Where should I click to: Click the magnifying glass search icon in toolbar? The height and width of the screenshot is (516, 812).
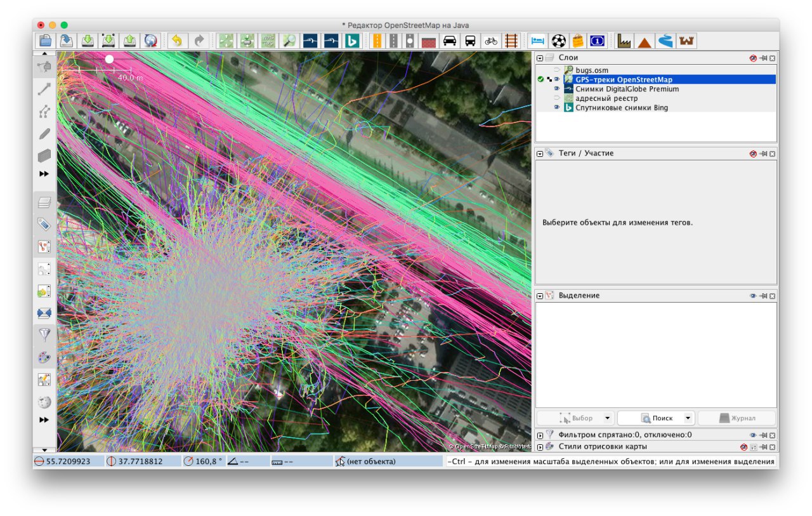pos(289,41)
